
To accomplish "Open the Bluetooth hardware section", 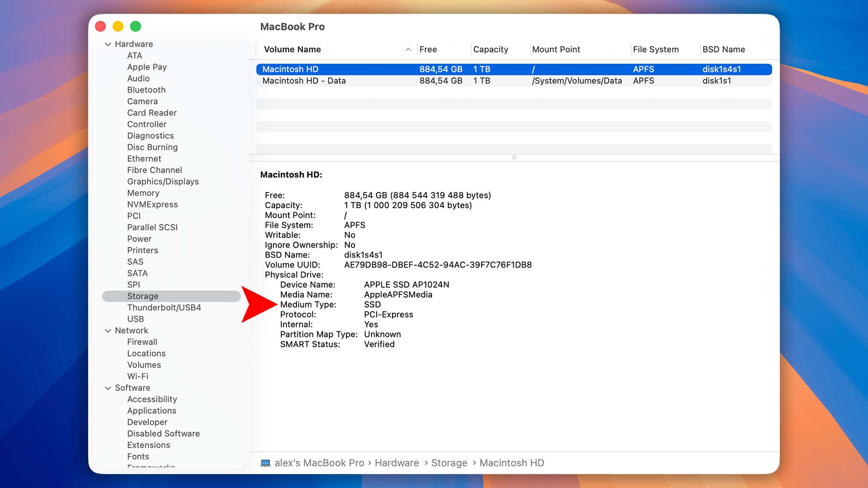I will click(x=146, y=90).
